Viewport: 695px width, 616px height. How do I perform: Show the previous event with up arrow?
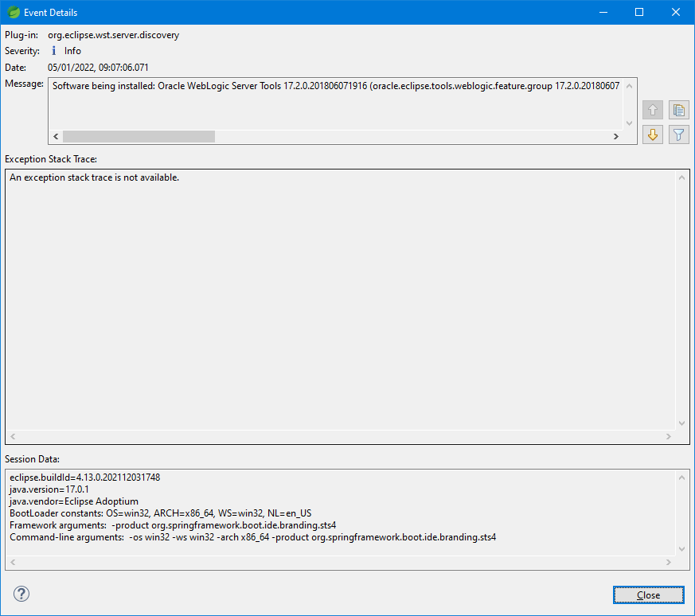coord(653,110)
